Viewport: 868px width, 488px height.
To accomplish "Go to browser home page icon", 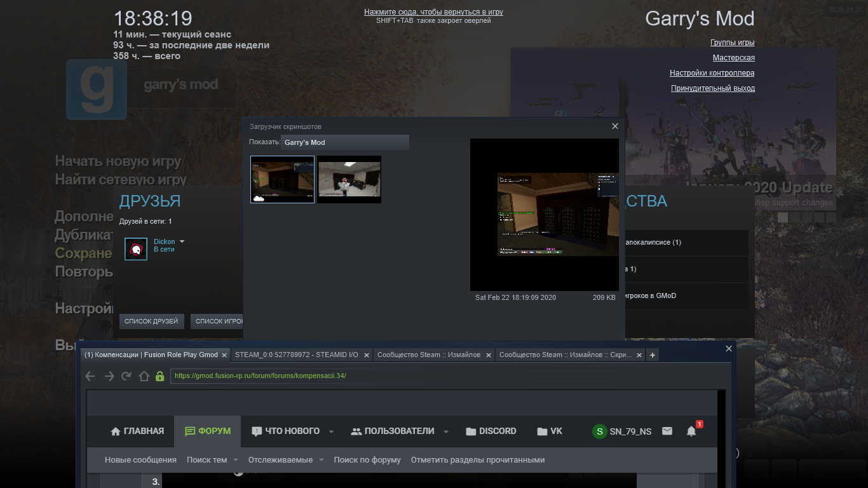I will click(x=144, y=376).
